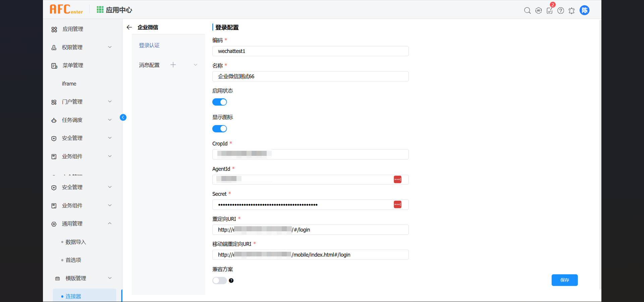Open the global search icon
644x302 pixels.
click(527, 10)
